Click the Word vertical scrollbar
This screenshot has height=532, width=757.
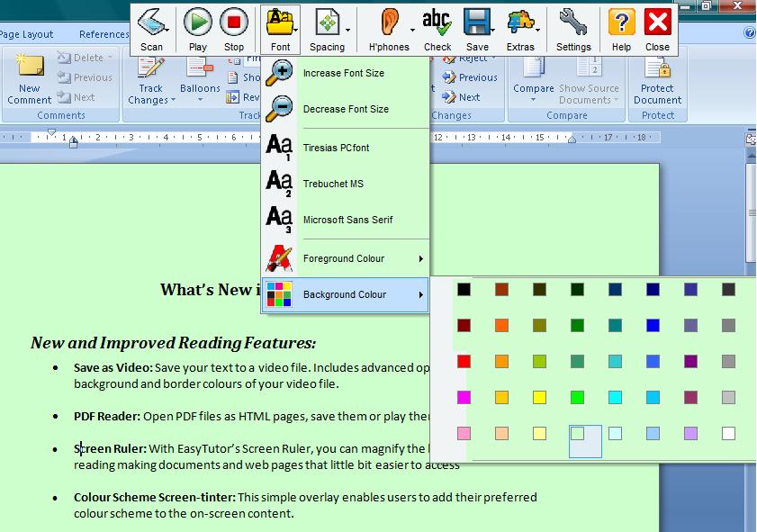click(752, 212)
